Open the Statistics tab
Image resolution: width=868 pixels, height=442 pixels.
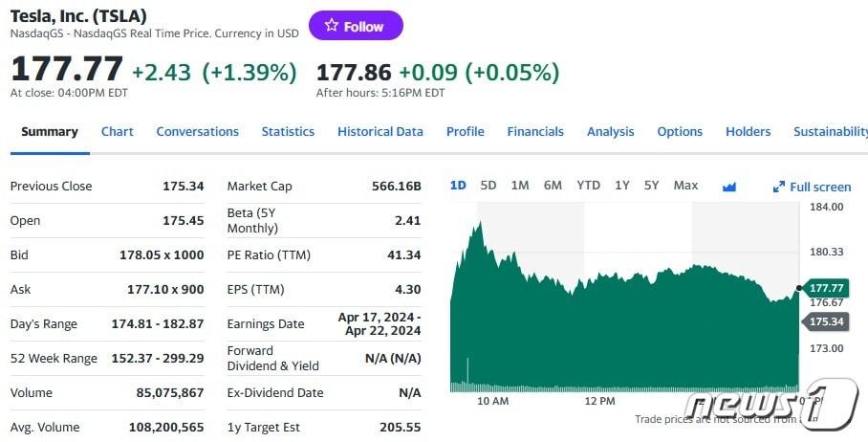(288, 132)
